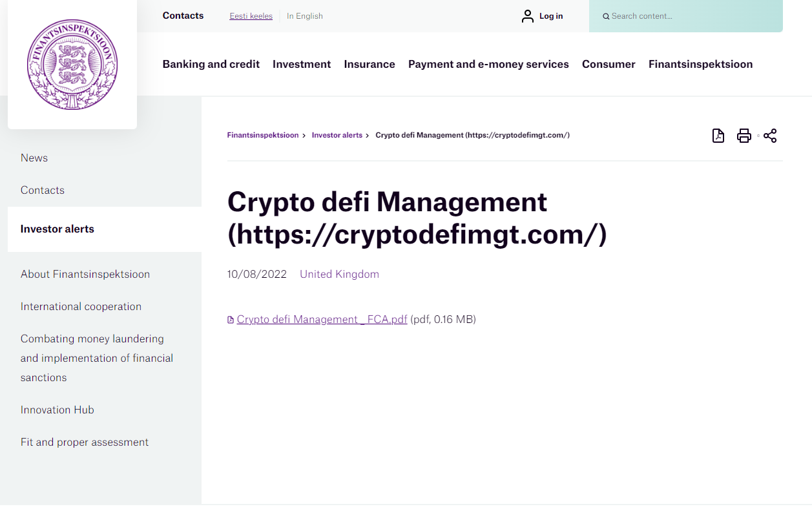Open the Insurance menu
The height and width of the screenshot is (511, 812).
coord(370,64)
